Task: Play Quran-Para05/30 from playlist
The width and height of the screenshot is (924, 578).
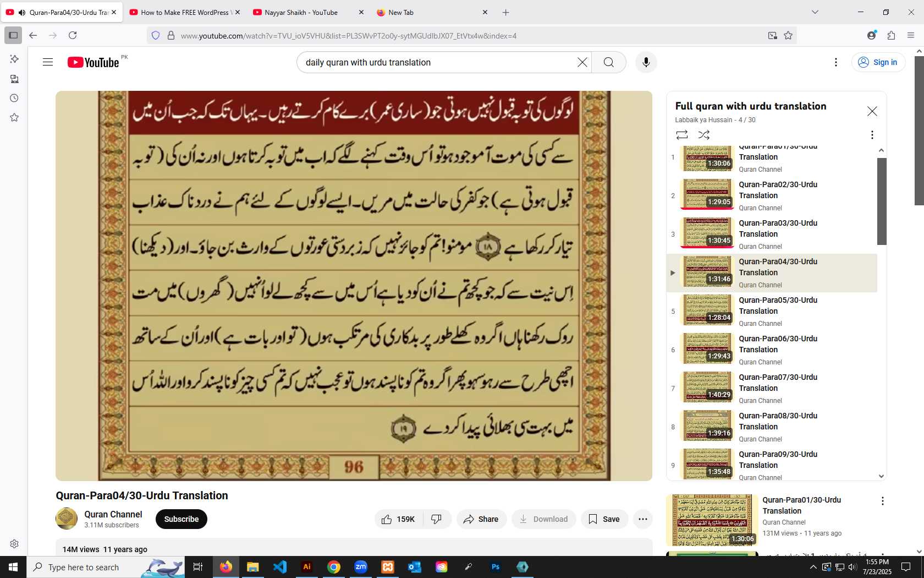Action: (x=772, y=311)
